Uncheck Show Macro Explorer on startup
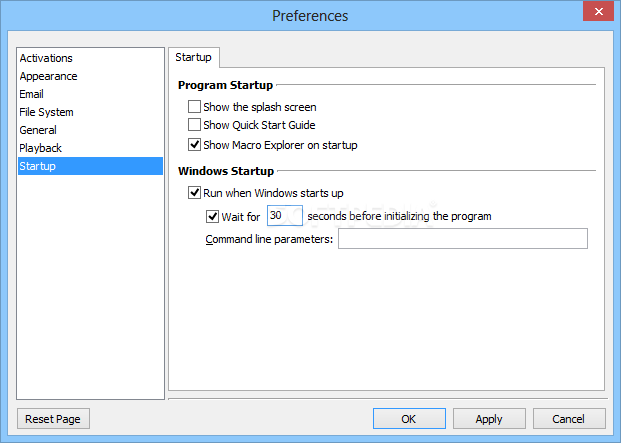Viewport: 621px width, 443px height. point(194,144)
